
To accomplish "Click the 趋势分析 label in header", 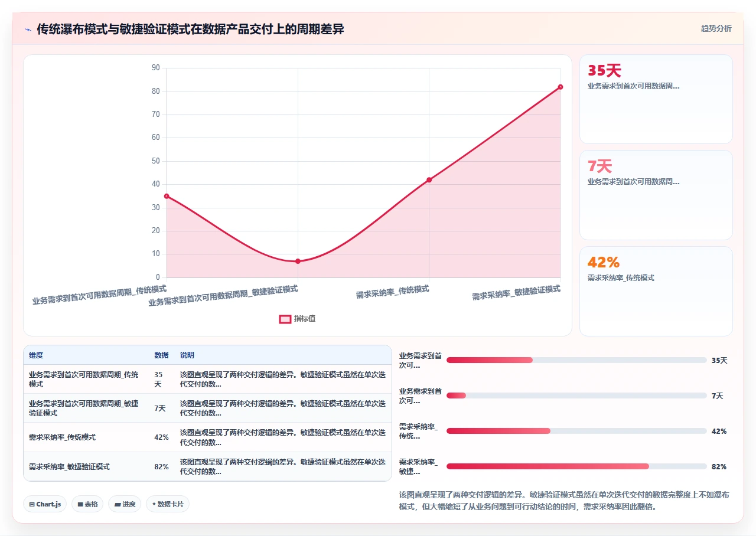I will 716,28.
